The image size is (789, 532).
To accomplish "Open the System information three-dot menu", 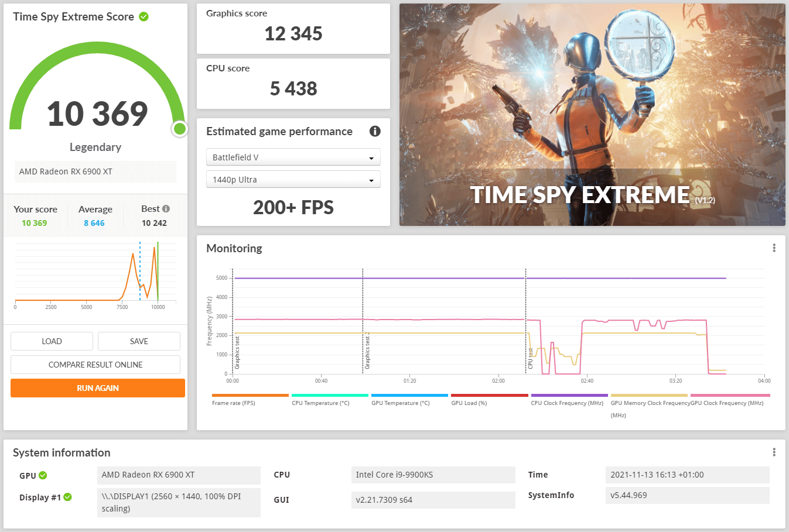I will [x=774, y=452].
